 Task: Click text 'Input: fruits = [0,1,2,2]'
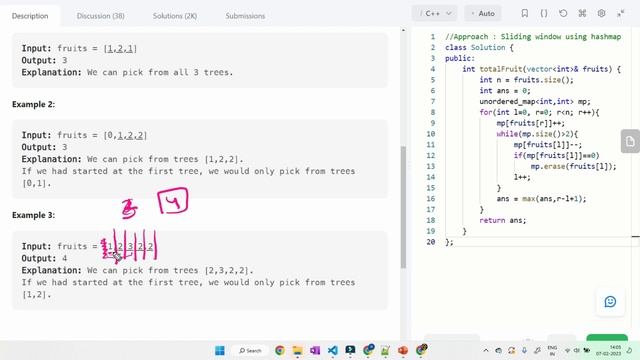(x=84, y=135)
